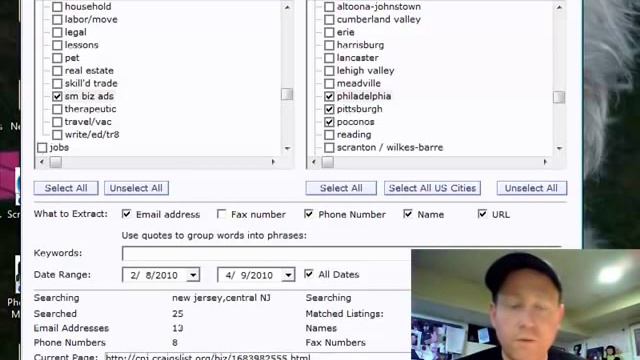
Task: Click the categories vertical scrollbar thumb
Action: pyautogui.click(x=287, y=94)
